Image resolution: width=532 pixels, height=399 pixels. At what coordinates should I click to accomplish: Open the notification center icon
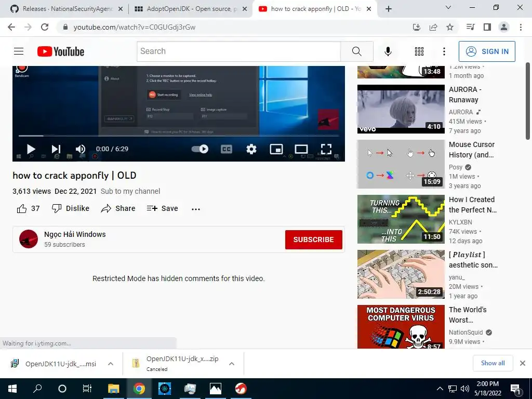(516, 389)
